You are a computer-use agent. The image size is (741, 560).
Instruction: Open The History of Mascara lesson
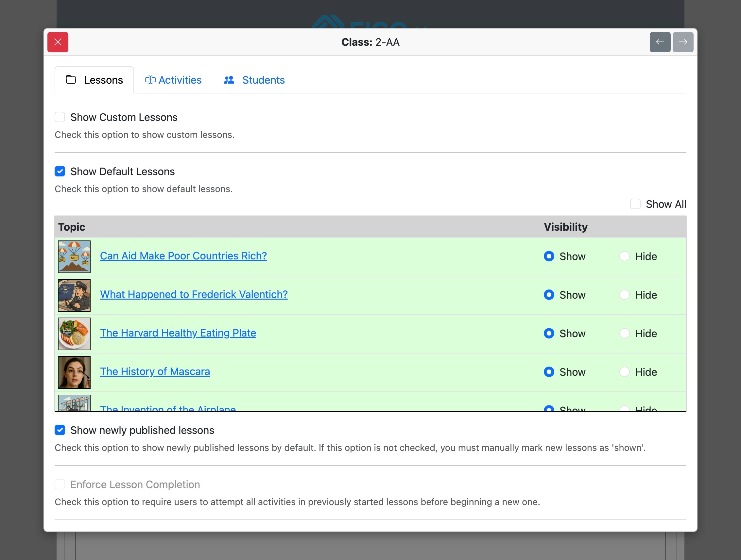point(155,371)
